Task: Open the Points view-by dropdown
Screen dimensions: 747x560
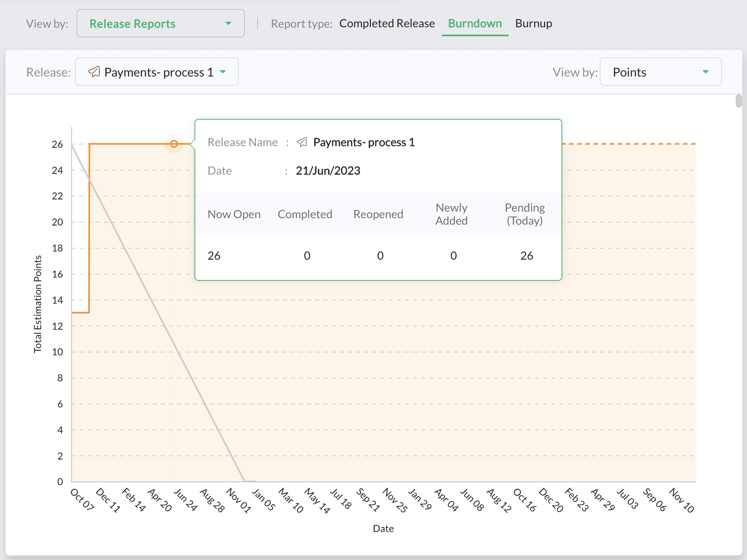Action: tap(660, 72)
